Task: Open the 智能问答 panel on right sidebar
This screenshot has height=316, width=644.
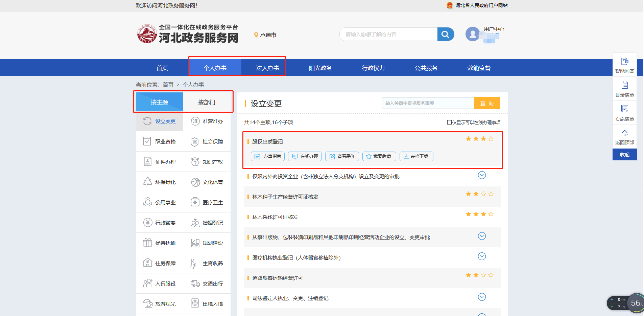Action: (x=624, y=65)
